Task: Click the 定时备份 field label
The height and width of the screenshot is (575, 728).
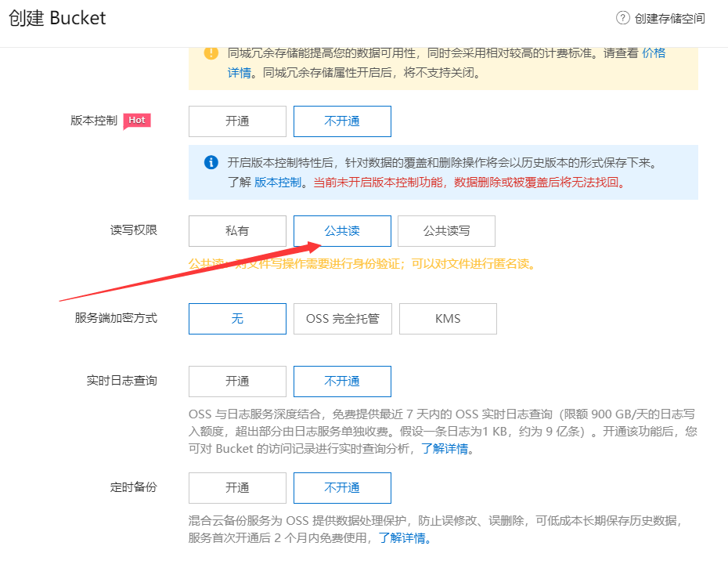Action: 134,486
